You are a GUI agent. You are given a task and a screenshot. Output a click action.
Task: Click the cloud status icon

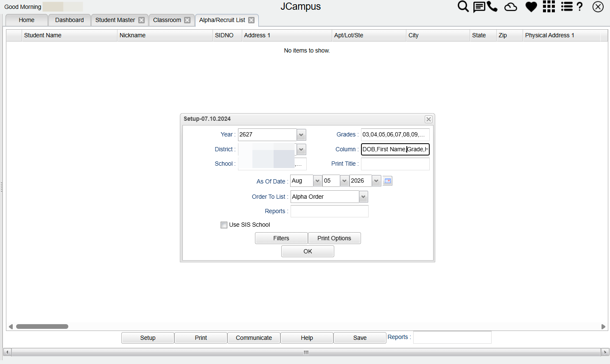tap(511, 7)
